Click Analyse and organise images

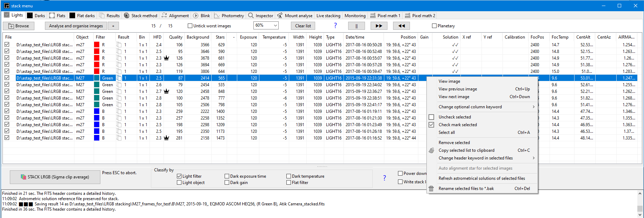pos(76,26)
